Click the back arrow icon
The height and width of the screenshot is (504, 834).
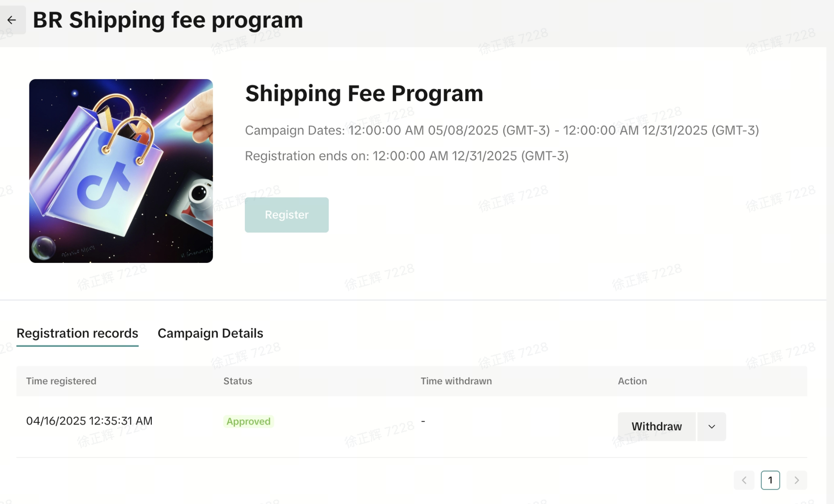(x=12, y=20)
